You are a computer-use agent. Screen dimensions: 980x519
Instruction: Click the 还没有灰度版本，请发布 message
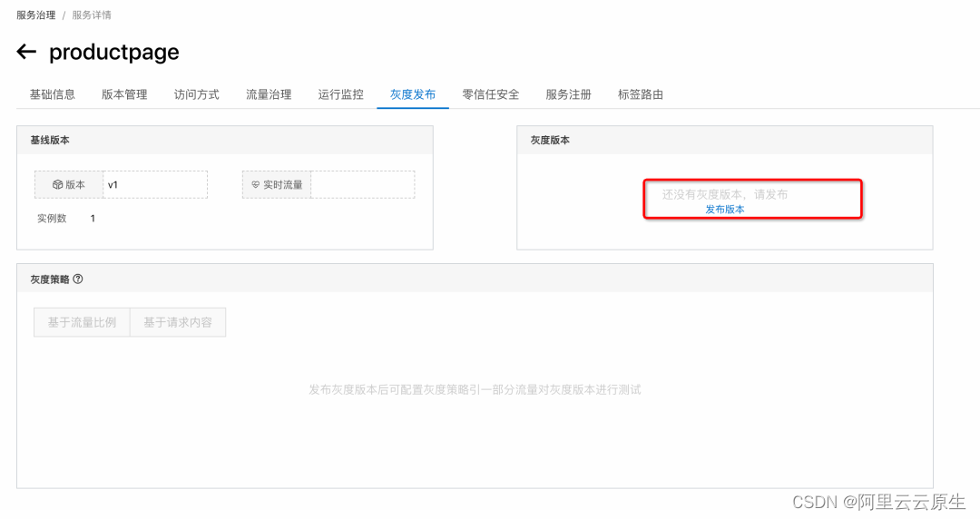pyautogui.click(x=725, y=194)
